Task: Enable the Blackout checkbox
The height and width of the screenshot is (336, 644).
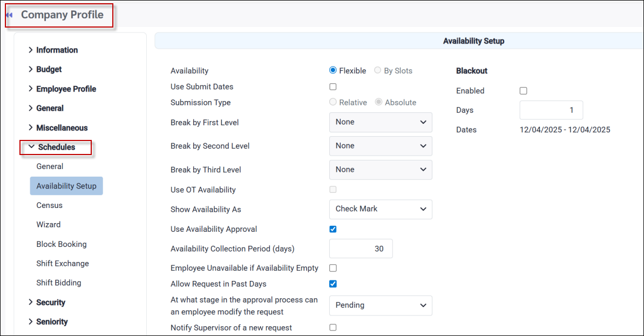Action: (x=523, y=91)
